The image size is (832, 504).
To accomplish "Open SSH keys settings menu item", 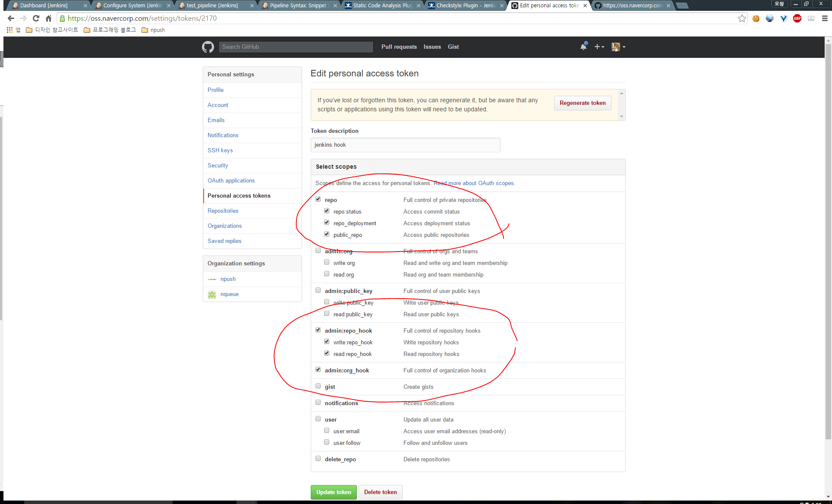I will tap(220, 150).
